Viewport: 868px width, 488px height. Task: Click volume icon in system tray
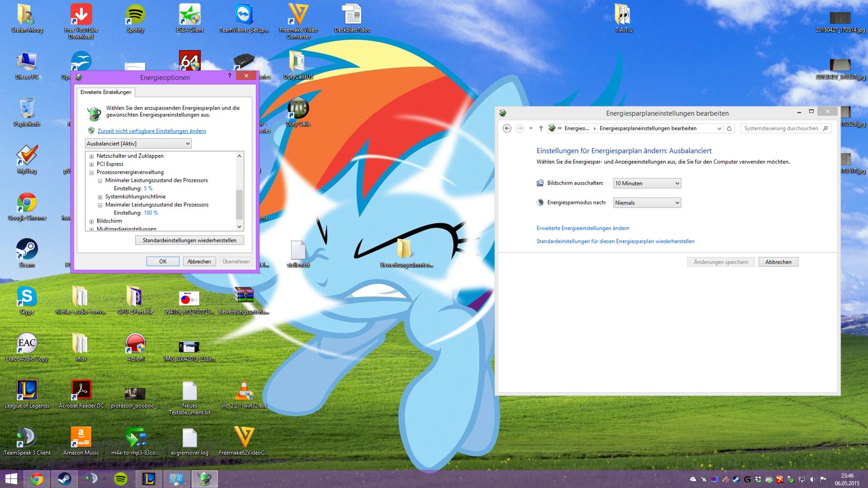pyautogui.click(x=812, y=479)
